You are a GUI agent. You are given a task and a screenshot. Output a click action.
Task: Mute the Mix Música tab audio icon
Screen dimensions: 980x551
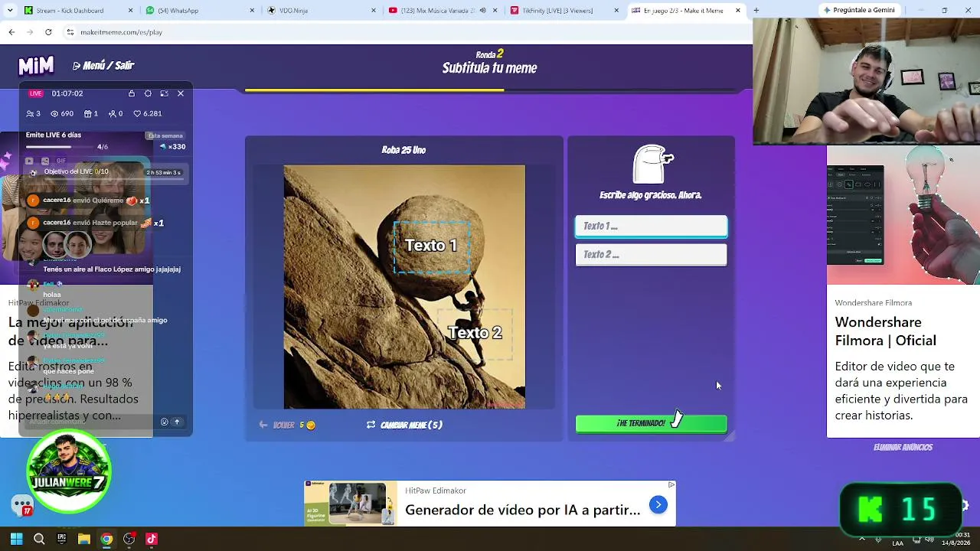click(x=482, y=10)
